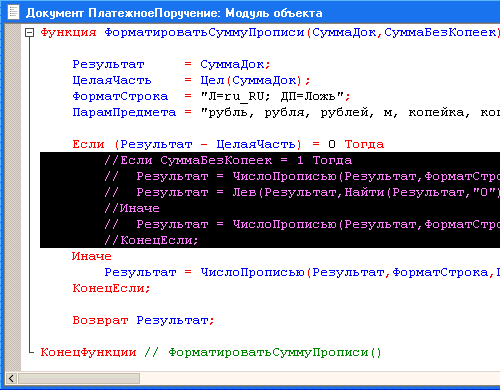
Task: Click the green comment '// ФорматироватьСуммуПрописи()'
Action: 263,352
